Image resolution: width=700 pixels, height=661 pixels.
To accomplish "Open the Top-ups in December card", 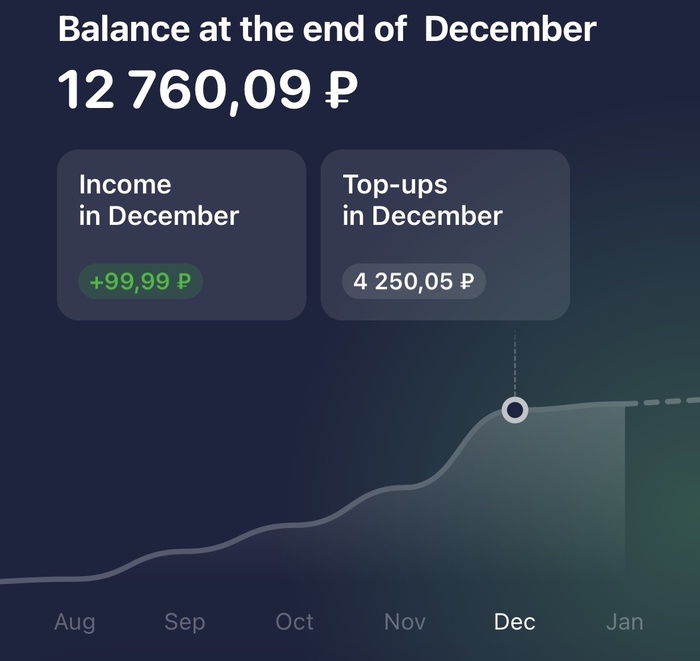I will click(x=445, y=235).
